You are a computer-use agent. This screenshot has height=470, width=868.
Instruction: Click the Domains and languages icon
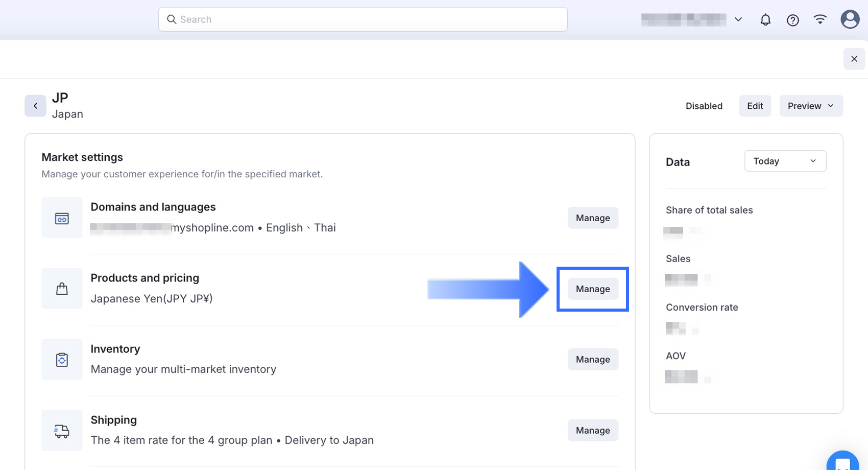62,218
